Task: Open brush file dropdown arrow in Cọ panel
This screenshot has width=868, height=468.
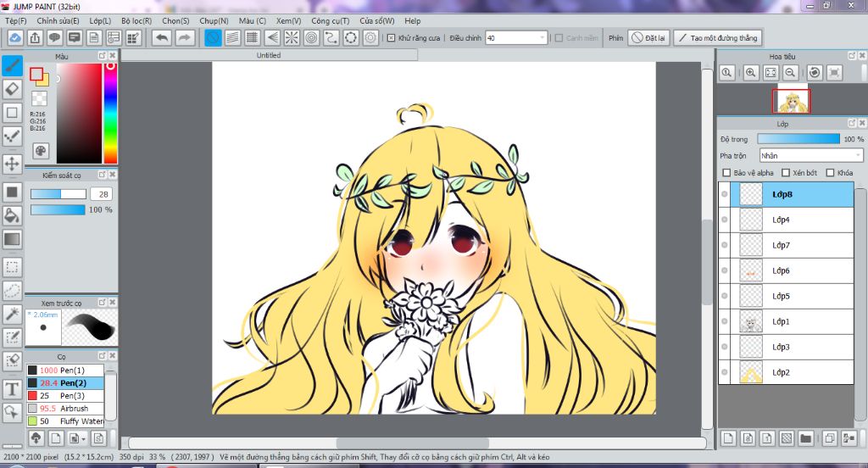Action: [x=83, y=438]
